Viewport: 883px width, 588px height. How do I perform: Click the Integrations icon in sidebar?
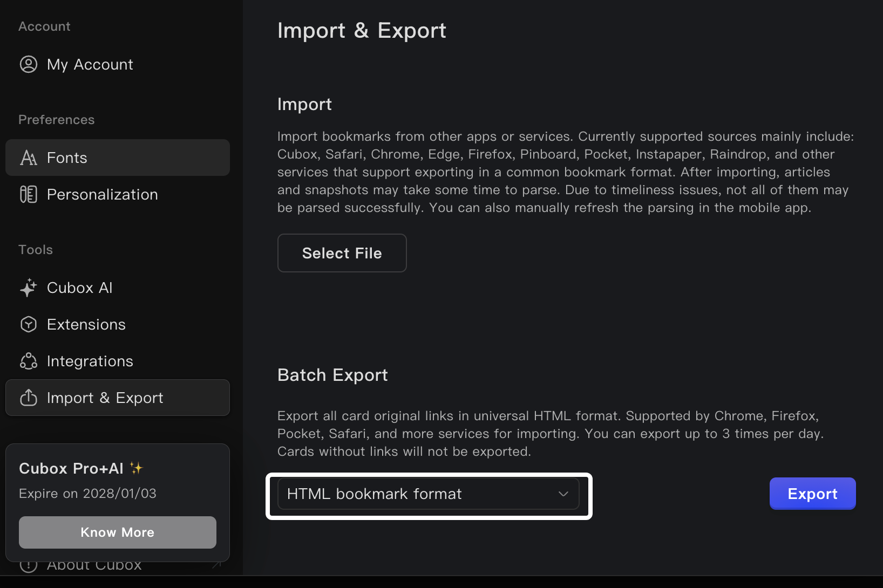[x=29, y=361]
